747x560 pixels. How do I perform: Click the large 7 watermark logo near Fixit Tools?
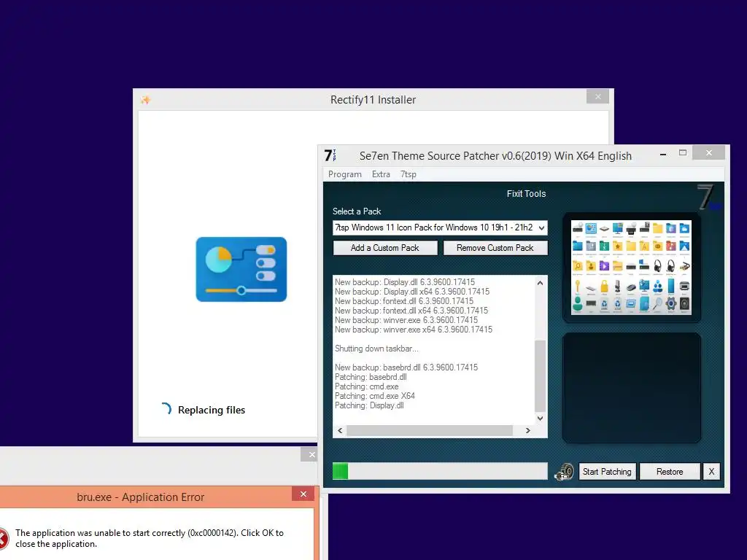[708, 197]
